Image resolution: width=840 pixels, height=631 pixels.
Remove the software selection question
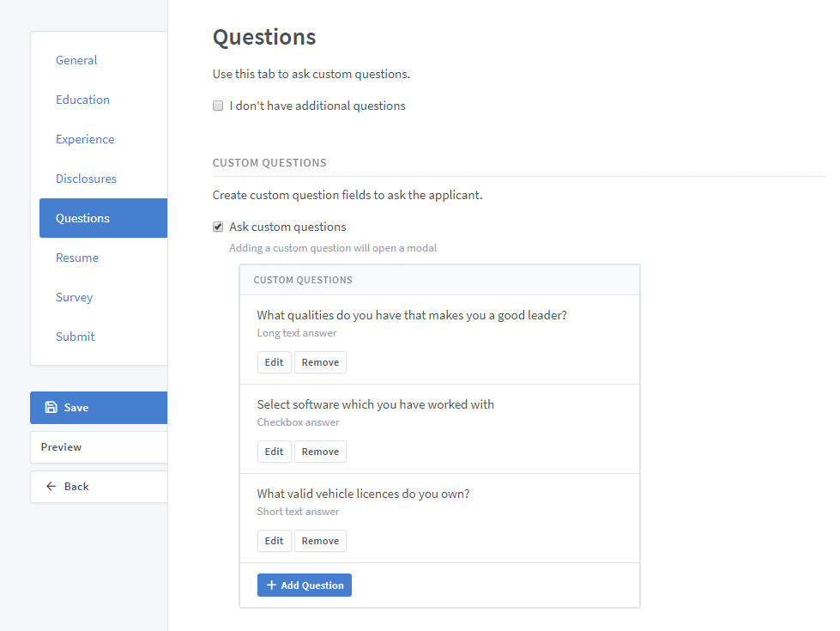click(320, 452)
